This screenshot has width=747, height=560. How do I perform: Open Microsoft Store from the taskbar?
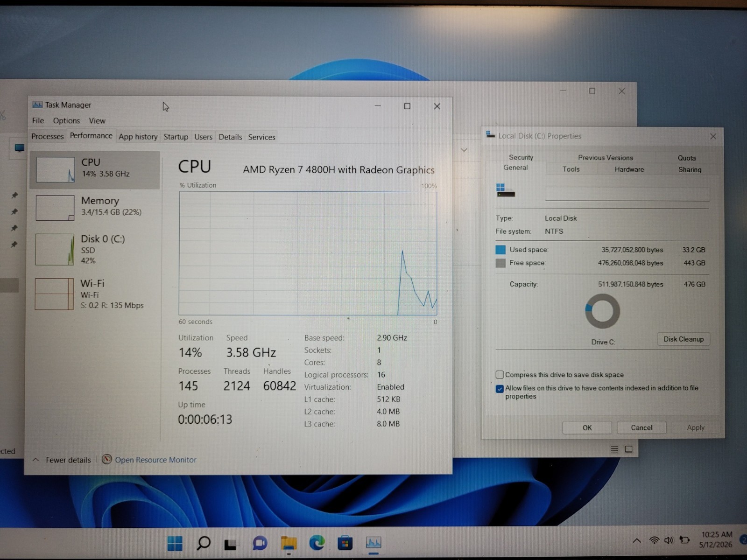pos(345,543)
